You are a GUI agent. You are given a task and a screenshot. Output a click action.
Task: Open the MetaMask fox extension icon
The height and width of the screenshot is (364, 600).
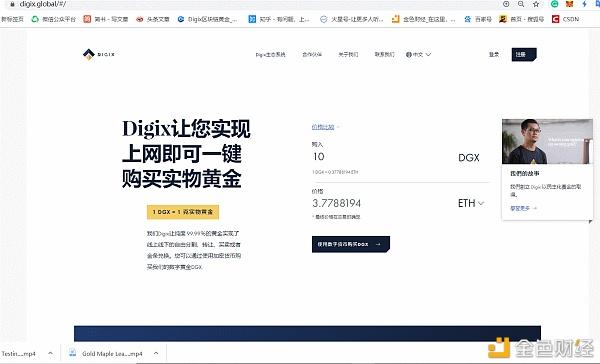[569, 4]
